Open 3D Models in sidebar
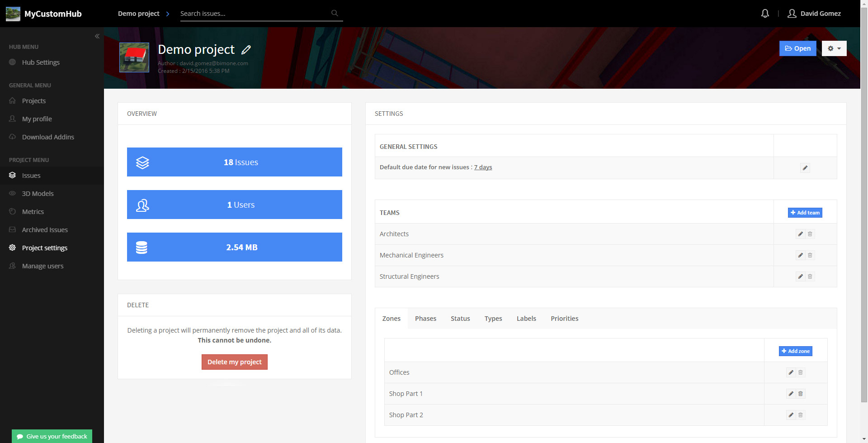This screenshot has width=868, height=443. (x=52, y=194)
